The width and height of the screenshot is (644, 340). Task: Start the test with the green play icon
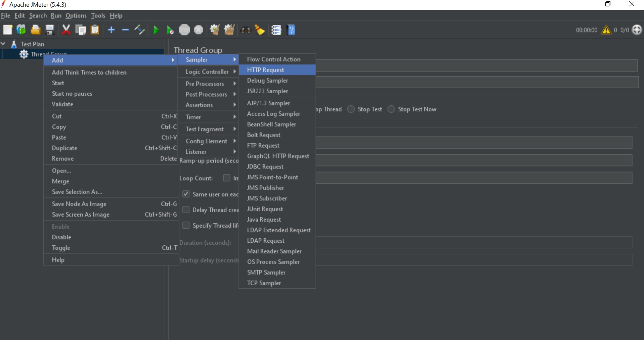[156, 30]
